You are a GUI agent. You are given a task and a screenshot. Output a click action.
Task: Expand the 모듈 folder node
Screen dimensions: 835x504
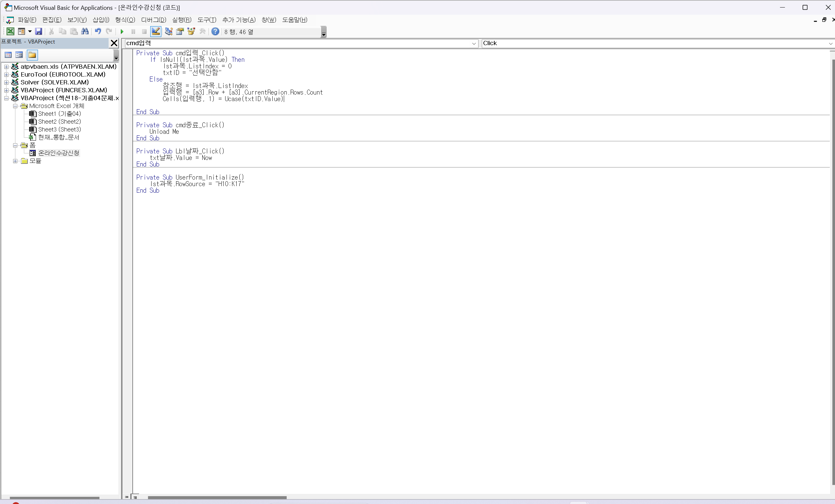[x=15, y=161]
